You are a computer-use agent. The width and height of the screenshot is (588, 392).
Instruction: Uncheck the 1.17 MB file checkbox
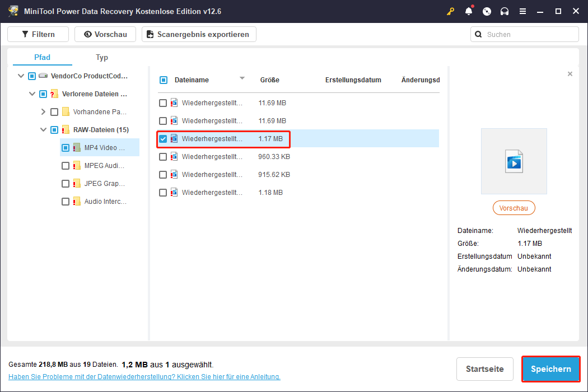(163, 139)
